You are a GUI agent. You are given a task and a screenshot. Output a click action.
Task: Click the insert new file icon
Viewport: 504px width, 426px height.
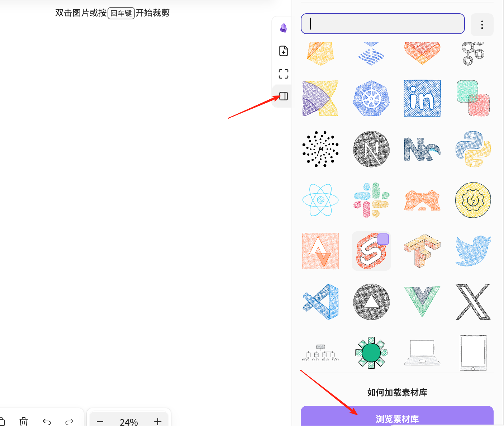pyautogui.click(x=284, y=51)
